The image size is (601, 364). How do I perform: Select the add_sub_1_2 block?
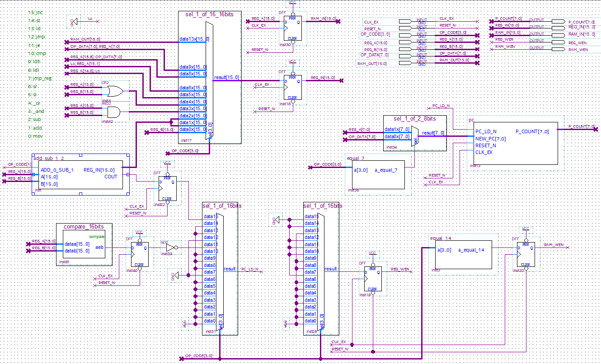pos(80,177)
